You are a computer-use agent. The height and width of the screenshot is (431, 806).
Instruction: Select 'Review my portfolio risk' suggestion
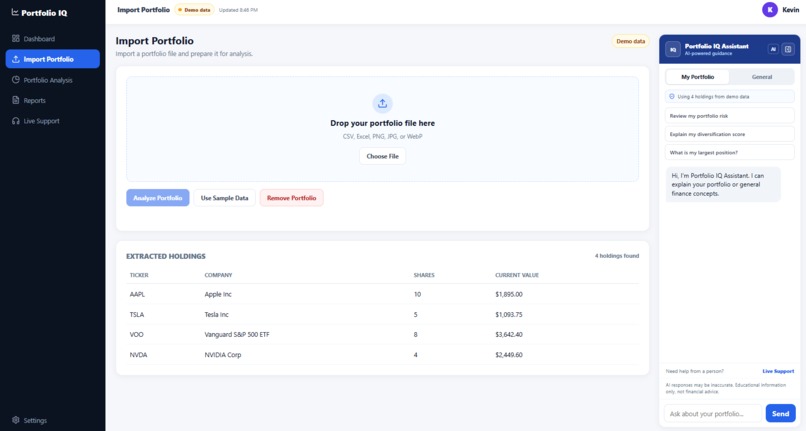click(729, 116)
